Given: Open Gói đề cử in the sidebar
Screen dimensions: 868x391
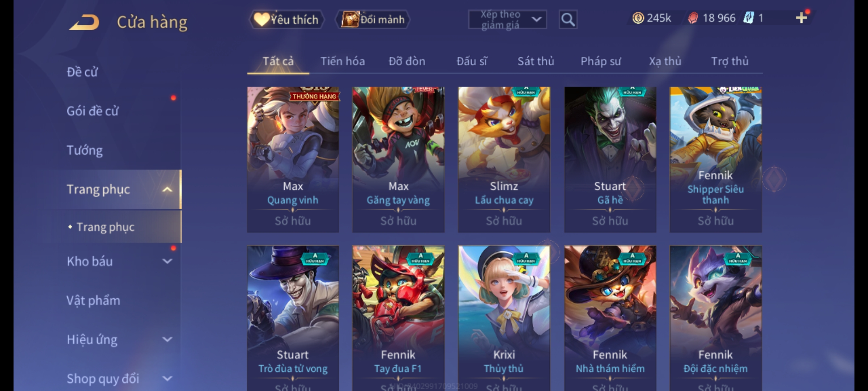Looking at the screenshot, I should [93, 111].
